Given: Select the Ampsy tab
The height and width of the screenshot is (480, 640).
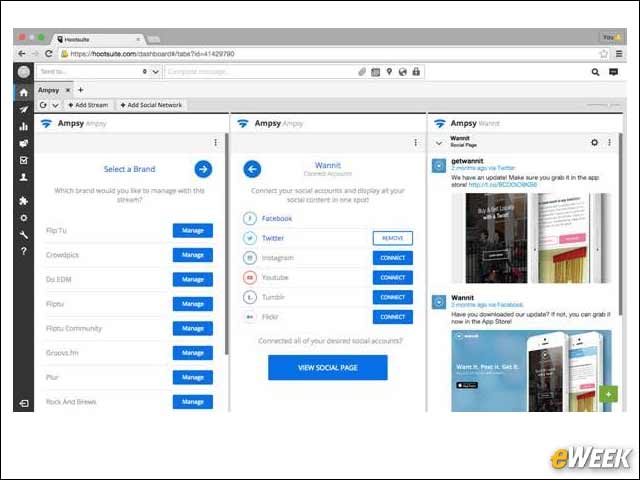Looking at the screenshot, I should [x=49, y=90].
